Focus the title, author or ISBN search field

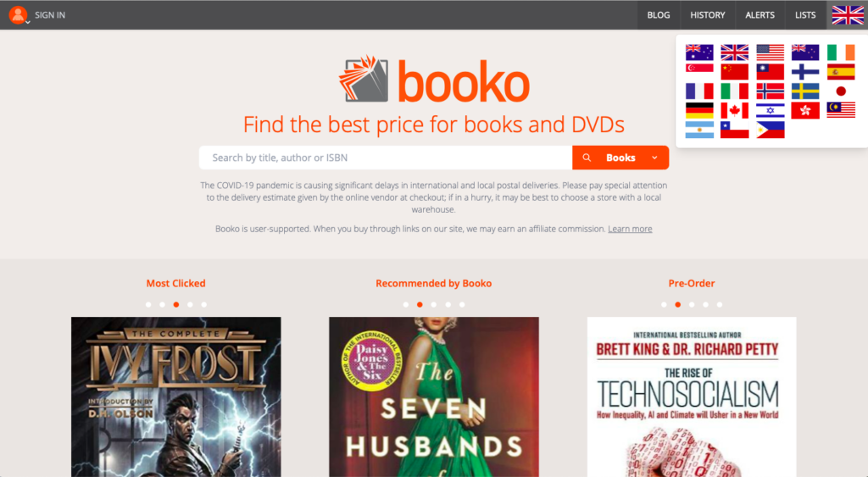(x=386, y=158)
